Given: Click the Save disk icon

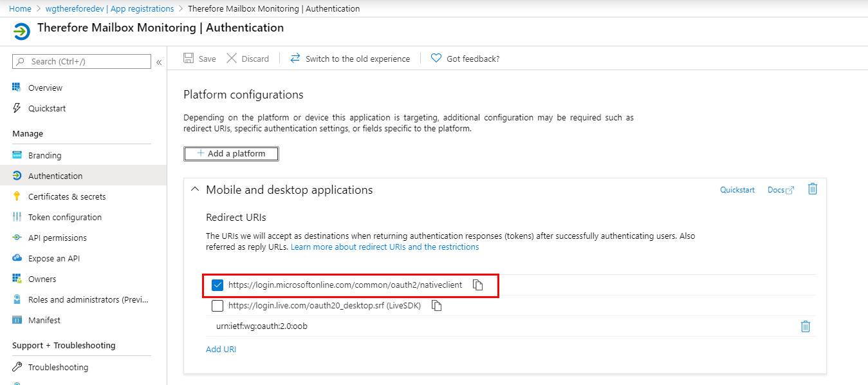Looking at the screenshot, I should pyautogui.click(x=189, y=59).
